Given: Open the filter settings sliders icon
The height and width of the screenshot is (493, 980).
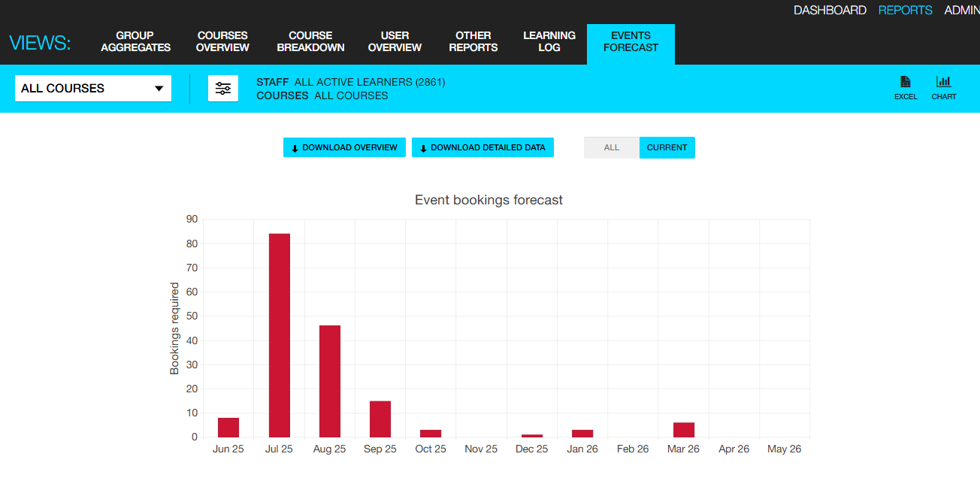Looking at the screenshot, I should point(223,88).
